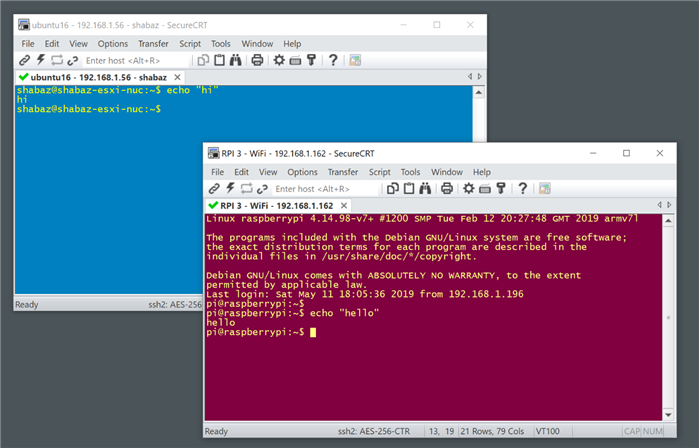Click Connect icon in RPI 3 window toolbar
The width and height of the screenshot is (699, 448).
point(214,189)
